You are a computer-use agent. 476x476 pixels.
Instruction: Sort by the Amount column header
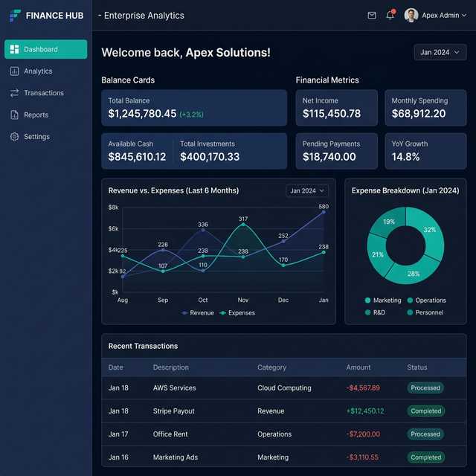click(x=358, y=367)
